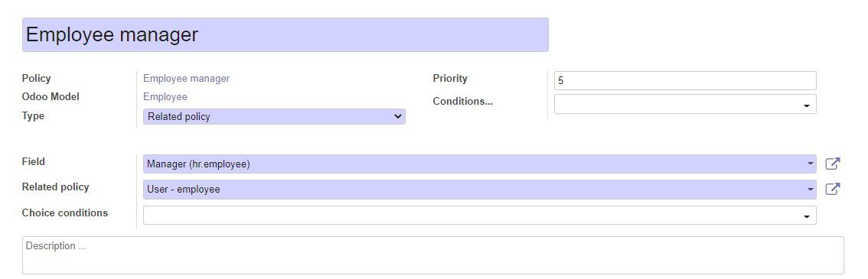This screenshot has width=868, height=279.
Task: Click inside the Choice conditions input
Action: (479, 216)
